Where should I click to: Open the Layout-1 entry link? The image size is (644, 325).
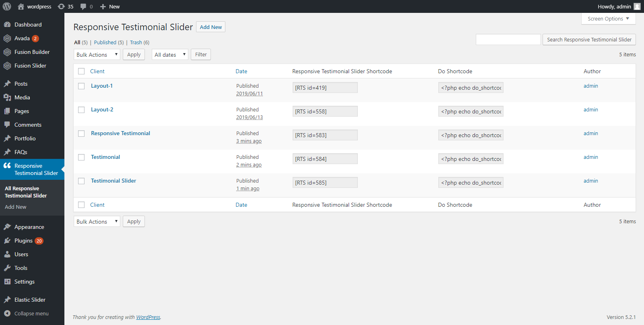pyautogui.click(x=102, y=86)
